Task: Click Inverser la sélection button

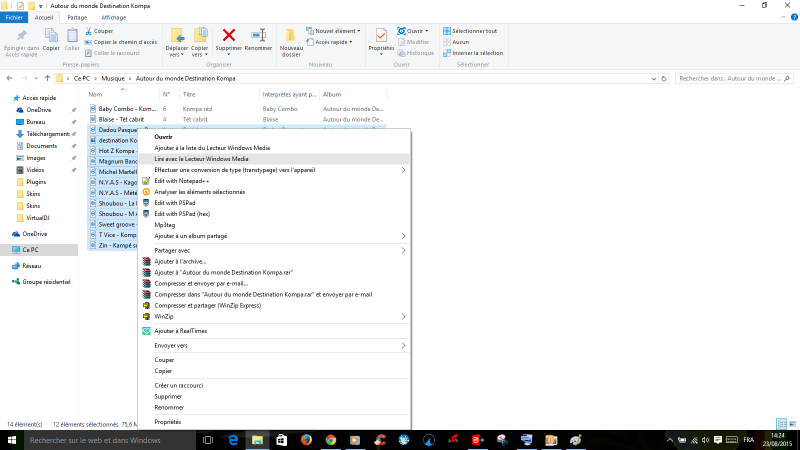Action: [x=473, y=52]
